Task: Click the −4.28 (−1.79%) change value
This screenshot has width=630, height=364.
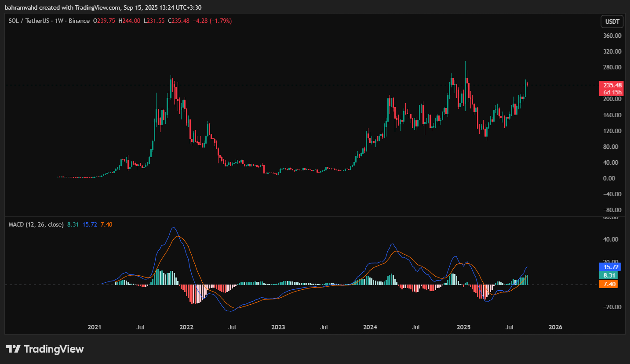Action: point(213,21)
